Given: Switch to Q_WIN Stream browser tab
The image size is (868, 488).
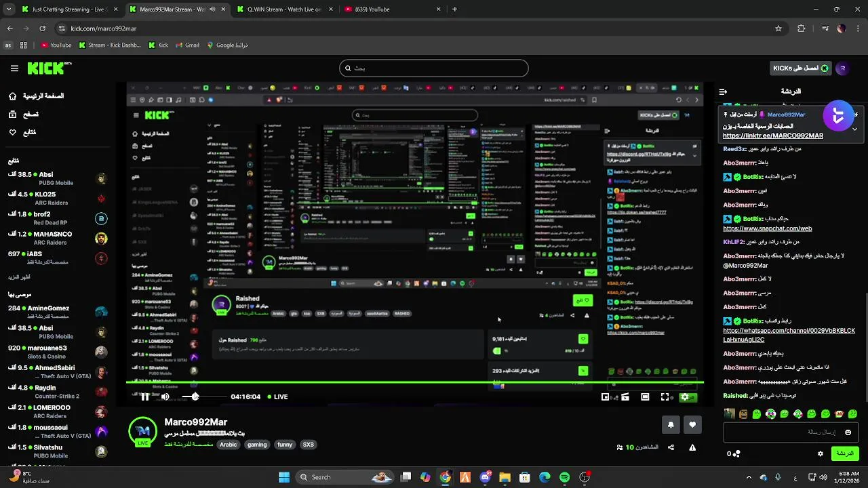Looking at the screenshot, I should [x=285, y=9].
